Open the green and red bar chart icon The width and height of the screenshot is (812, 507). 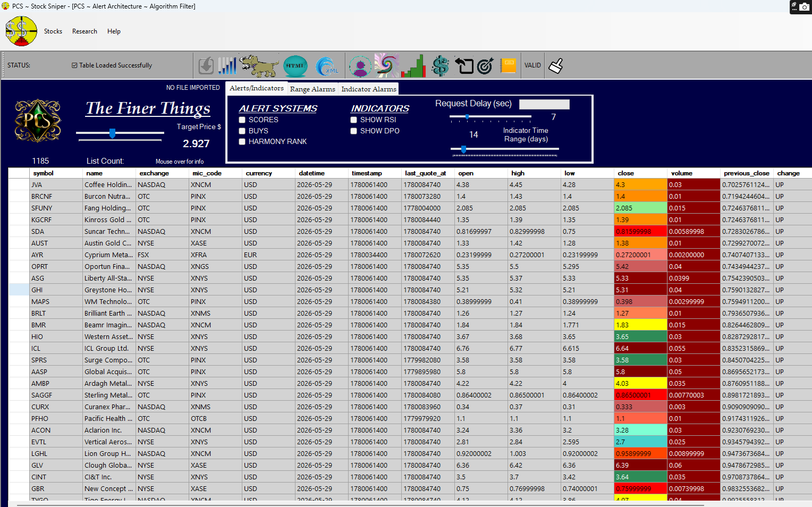coord(413,66)
